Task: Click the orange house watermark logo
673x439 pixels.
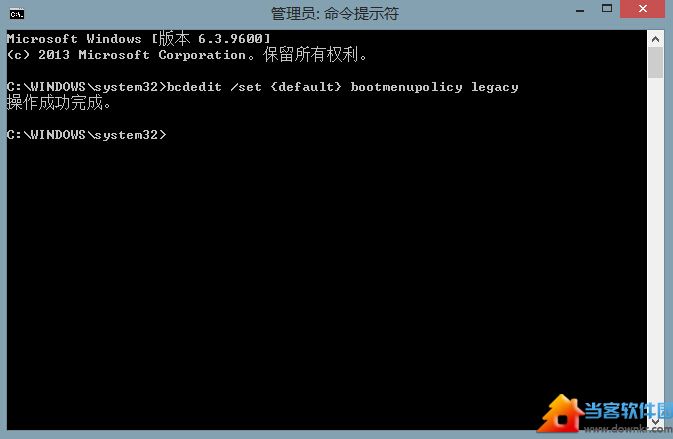Action: [560, 413]
